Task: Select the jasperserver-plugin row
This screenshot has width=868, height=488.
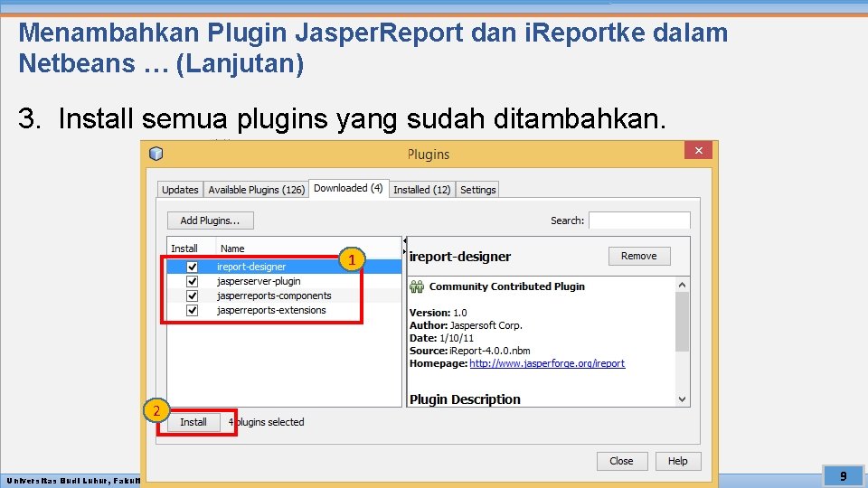Action: (284, 281)
